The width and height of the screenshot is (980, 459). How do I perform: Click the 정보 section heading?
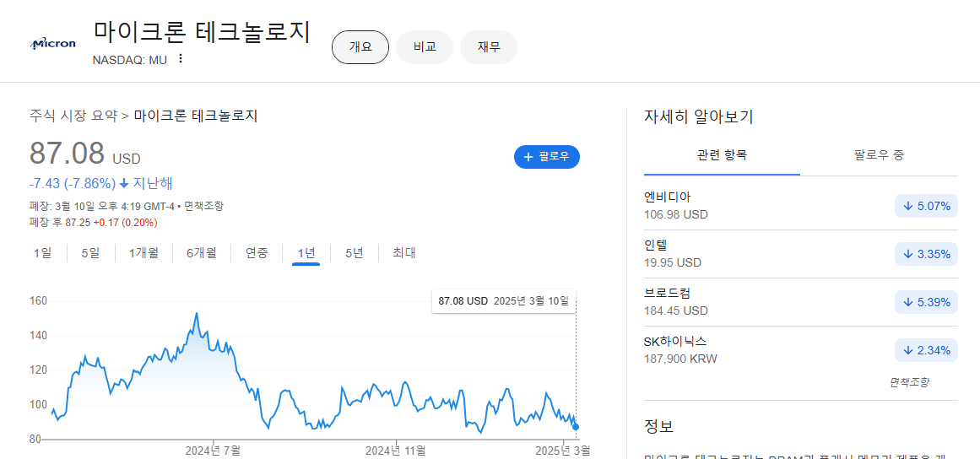tap(658, 427)
